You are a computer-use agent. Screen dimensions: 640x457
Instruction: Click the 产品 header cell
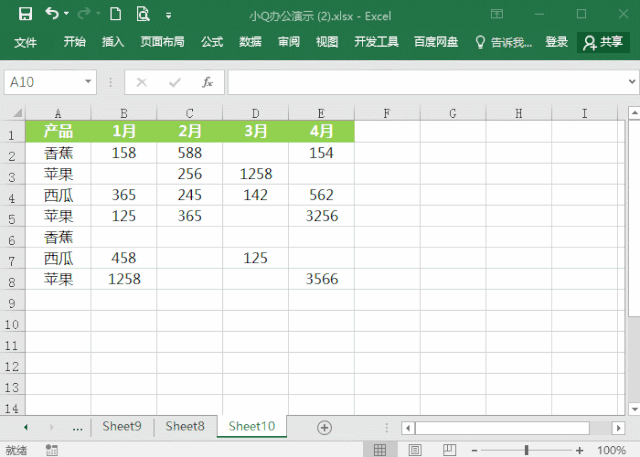58,131
